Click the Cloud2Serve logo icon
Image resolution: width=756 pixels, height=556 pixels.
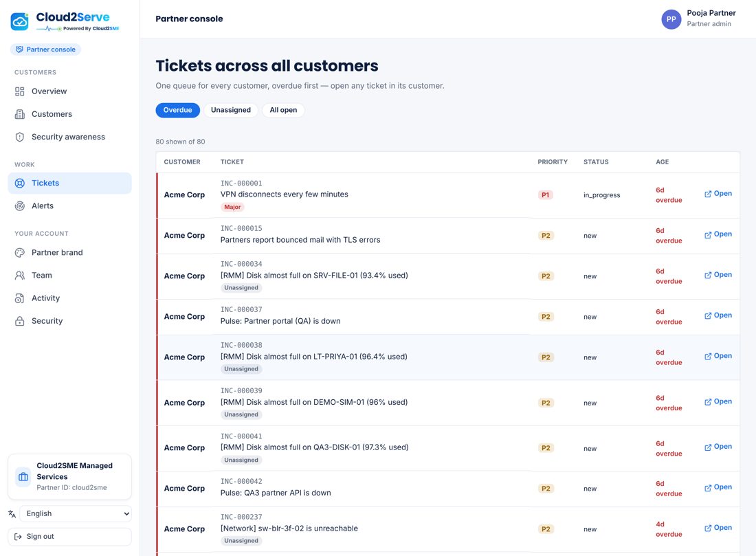coord(20,22)
